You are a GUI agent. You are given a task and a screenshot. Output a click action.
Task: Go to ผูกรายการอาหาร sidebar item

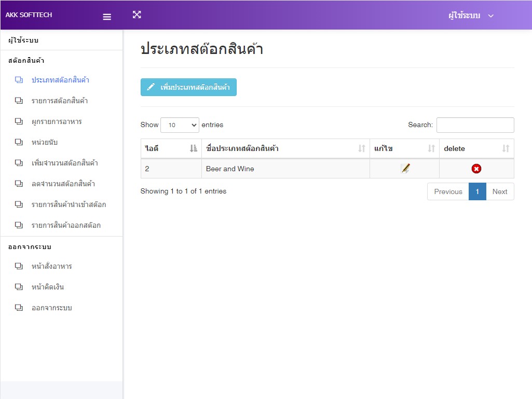pos(56,121)
